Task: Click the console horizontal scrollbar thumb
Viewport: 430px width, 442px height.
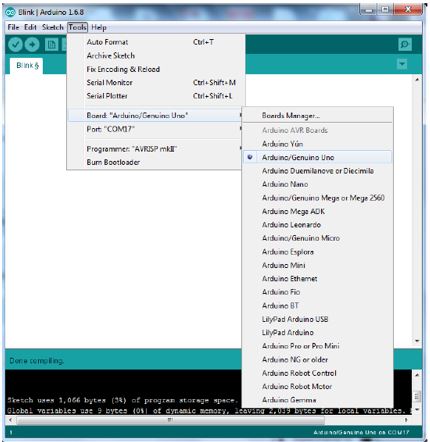Action: (x=170, y=420)
